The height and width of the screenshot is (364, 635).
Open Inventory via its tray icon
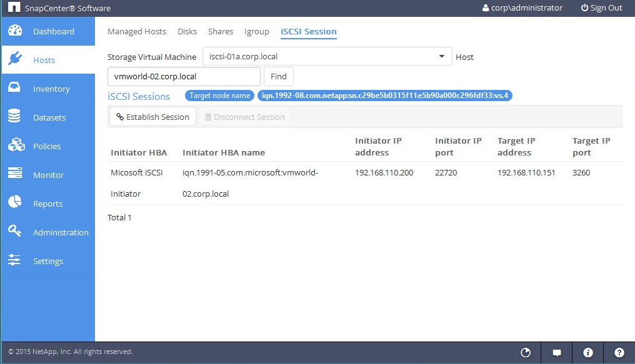click(x=15, y=89)
